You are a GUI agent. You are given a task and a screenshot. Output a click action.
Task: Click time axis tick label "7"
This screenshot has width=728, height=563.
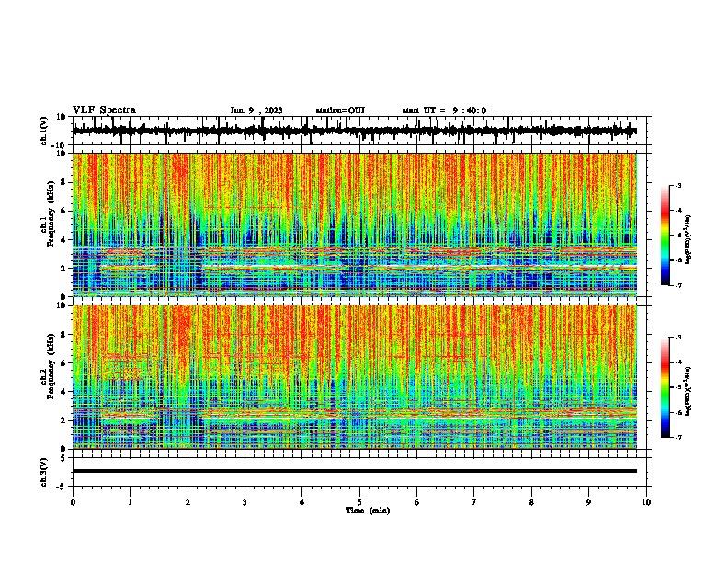click(474, 502)
